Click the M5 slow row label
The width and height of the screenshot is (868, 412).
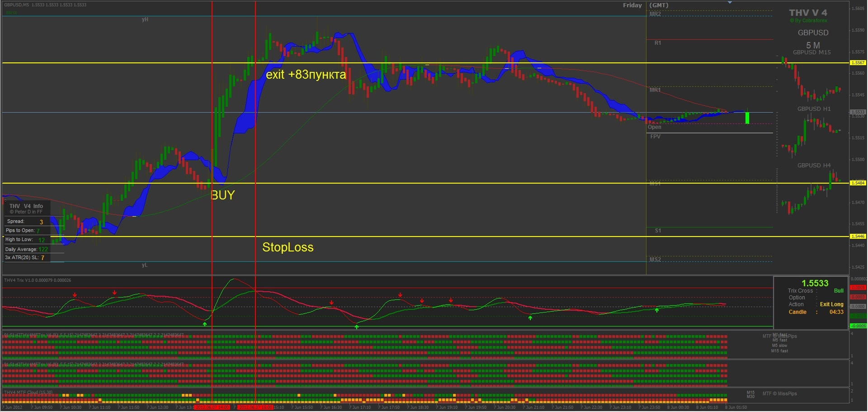[x=779, y=346]
